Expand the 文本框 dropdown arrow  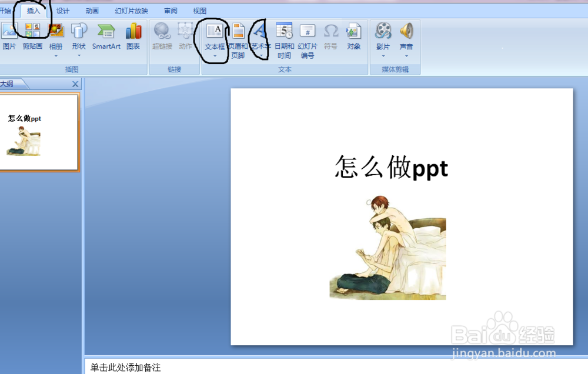click(215, 56)
